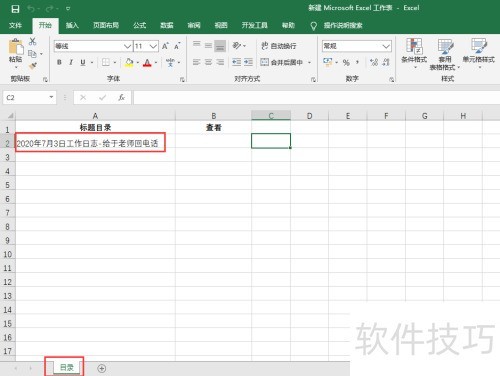
Task: Switch to the 插入 Insert tab
Action: point(72,25)
